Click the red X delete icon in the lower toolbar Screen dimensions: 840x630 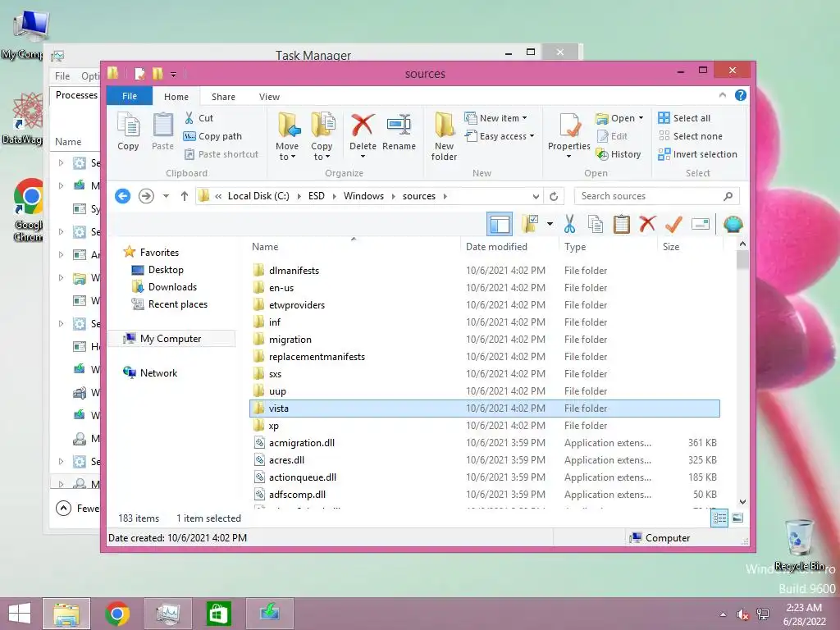coord(647,224)
